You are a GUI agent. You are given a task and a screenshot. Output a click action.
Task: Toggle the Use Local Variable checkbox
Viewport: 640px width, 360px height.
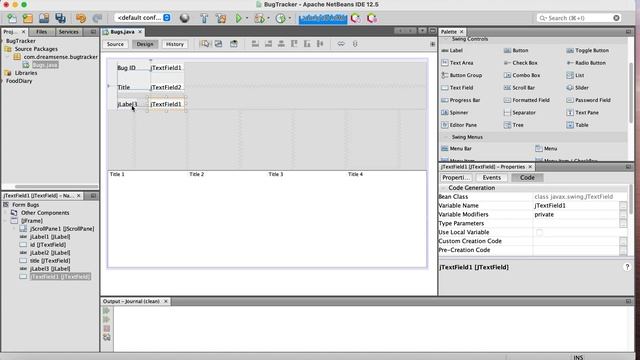point(539,232)
